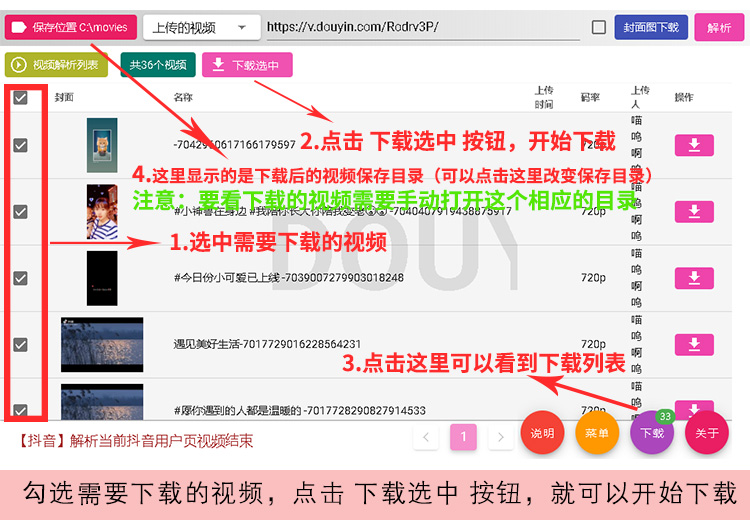
Task: Click download icon for 今日份小可爱已上线 row
Action: coord(694,278)
